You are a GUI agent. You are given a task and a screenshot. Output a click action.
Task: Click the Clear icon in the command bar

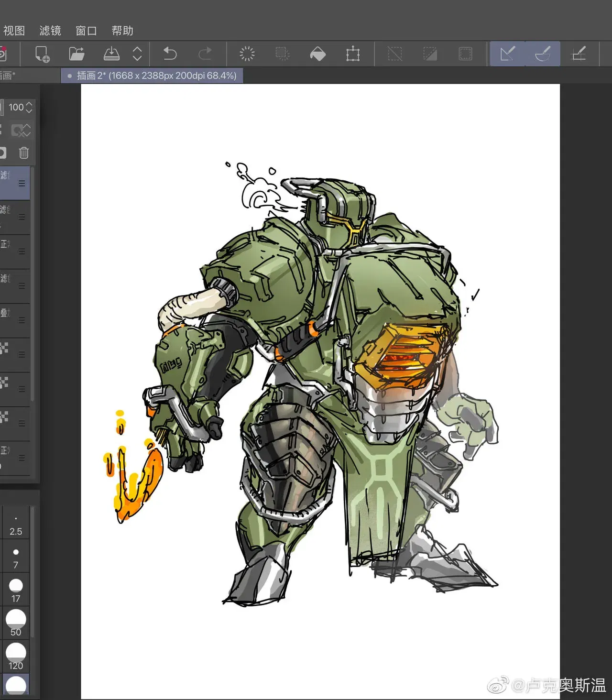(x=247, y=54)
